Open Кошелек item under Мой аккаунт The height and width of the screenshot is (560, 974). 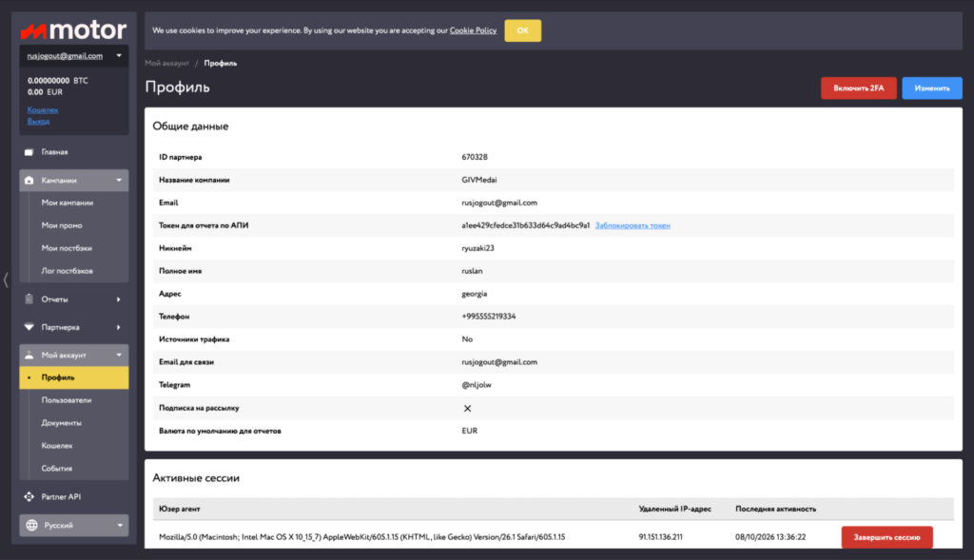(57, 446)
